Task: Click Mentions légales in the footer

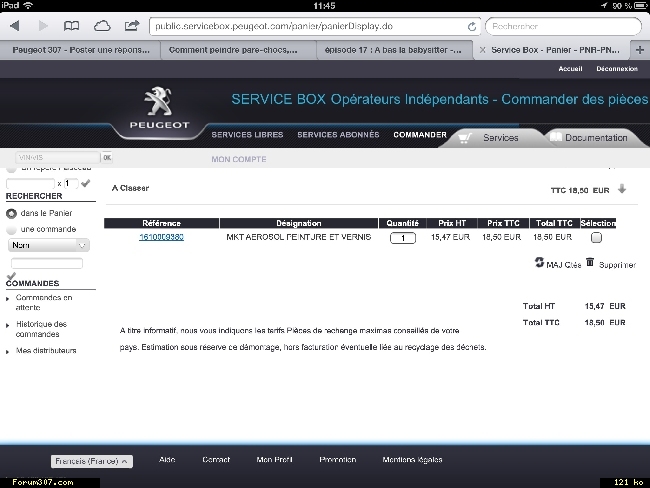Action: click(412, 460)
